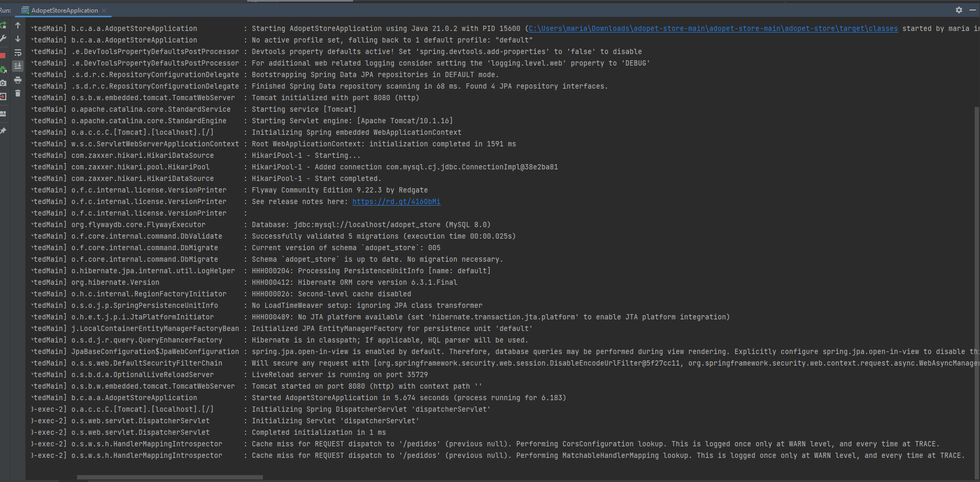Open Run panel settings gear icon
Viewport: 980px width, 482px height.
pos(959,10)
